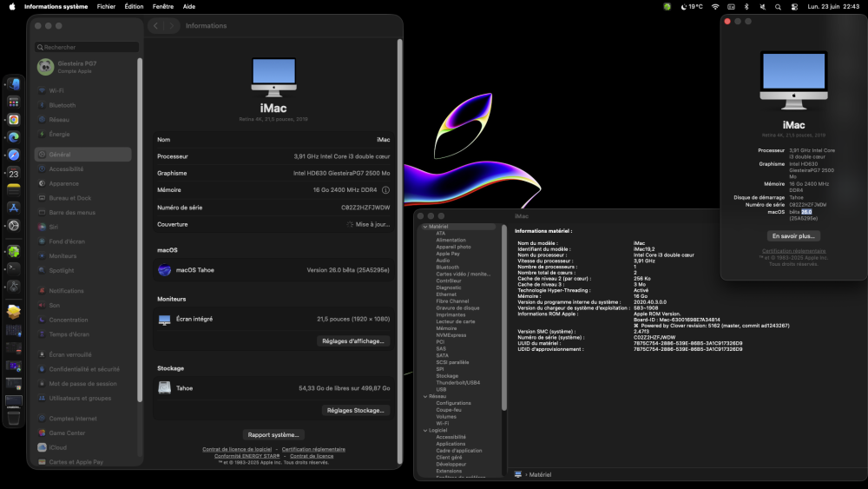Select NVMExpress in the hardware tree
The width and height of the screenshot is (868, 489).
click(x=450, y=335)
